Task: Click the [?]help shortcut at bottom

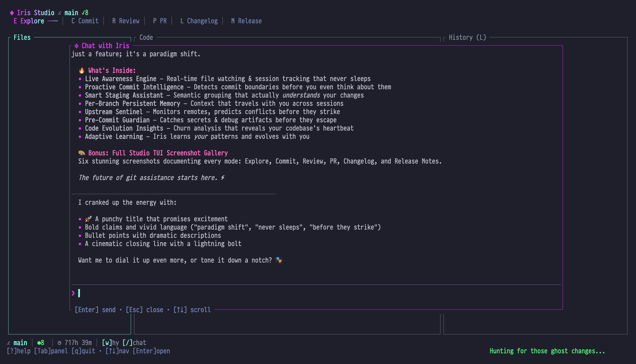Action: 18,351
